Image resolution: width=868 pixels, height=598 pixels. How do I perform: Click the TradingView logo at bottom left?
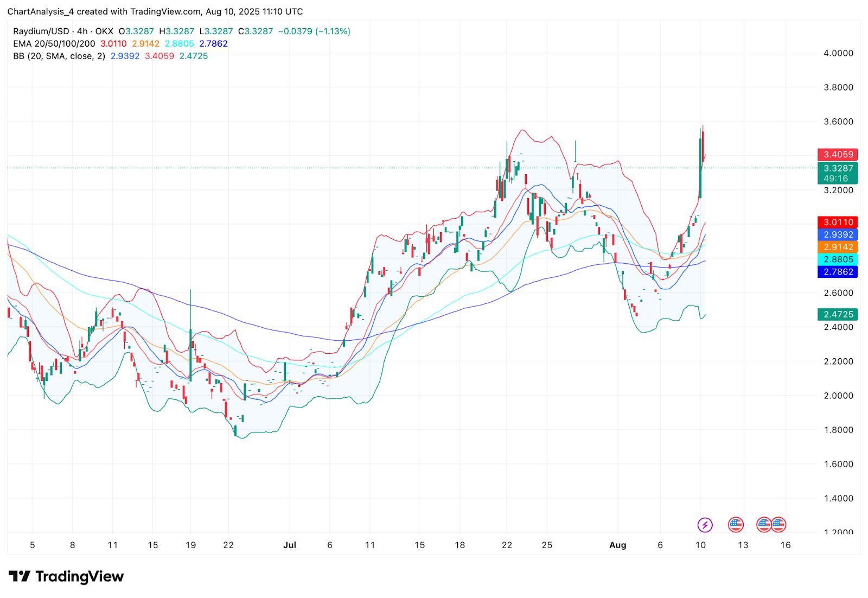pyautogui.click(x=66, y=576)
